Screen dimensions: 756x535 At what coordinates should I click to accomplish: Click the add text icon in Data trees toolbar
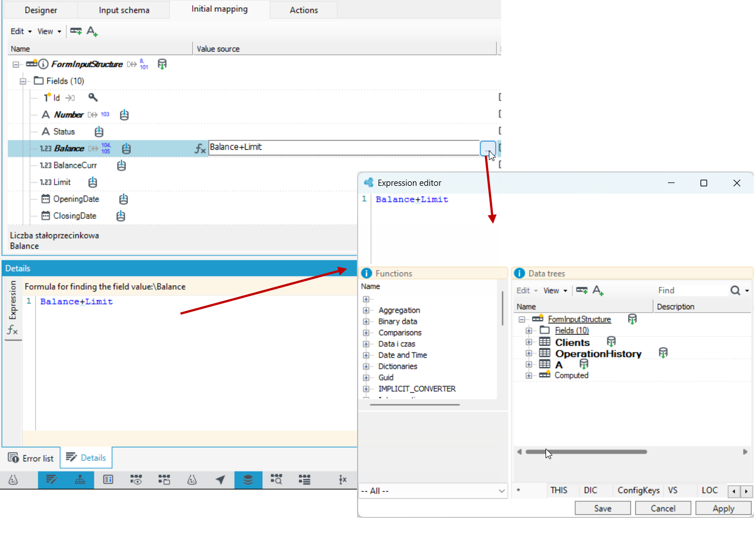[598, 290]
